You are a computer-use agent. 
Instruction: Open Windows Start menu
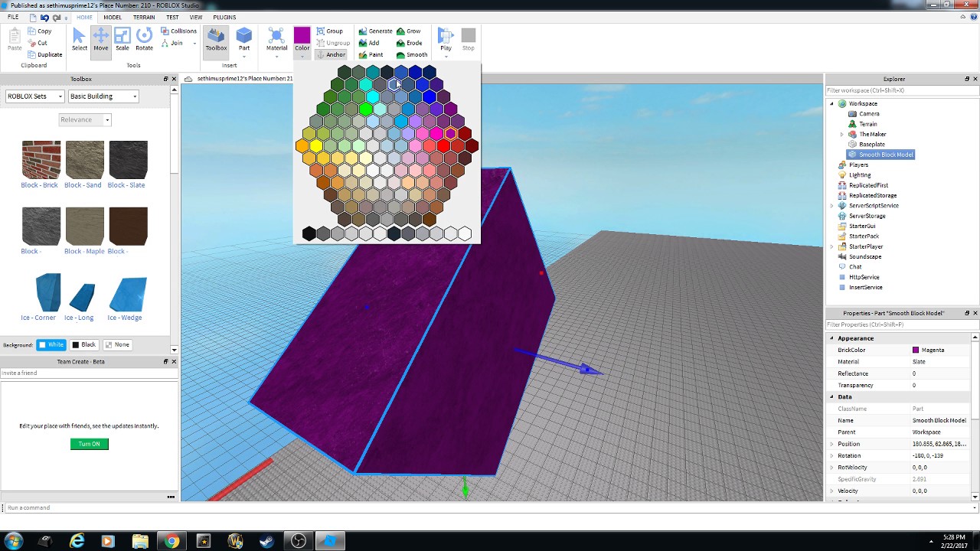[14, 541]
